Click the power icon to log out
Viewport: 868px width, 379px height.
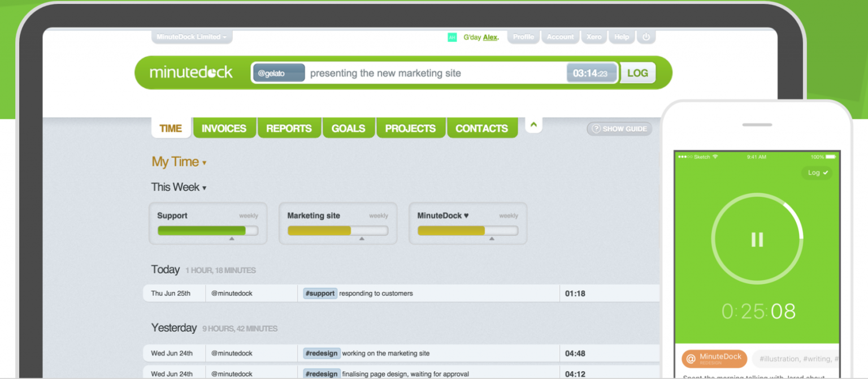click(x=646, y=37)
